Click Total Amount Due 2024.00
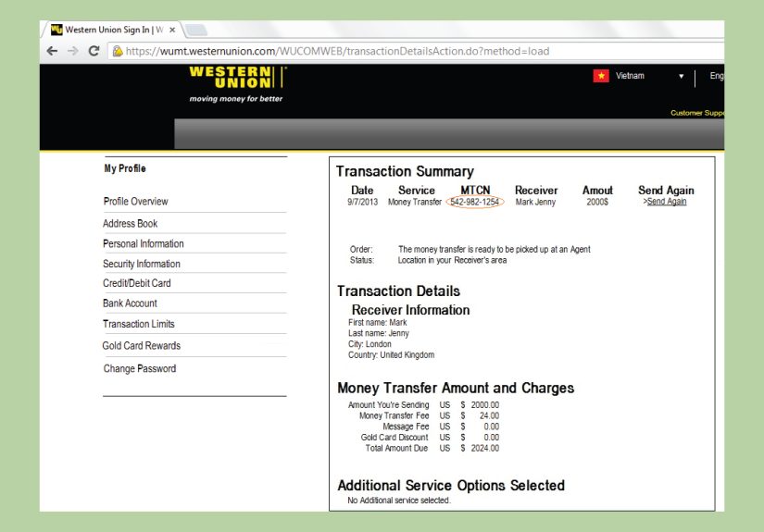This screenshot has height=532, width=764. click(485, 448)
